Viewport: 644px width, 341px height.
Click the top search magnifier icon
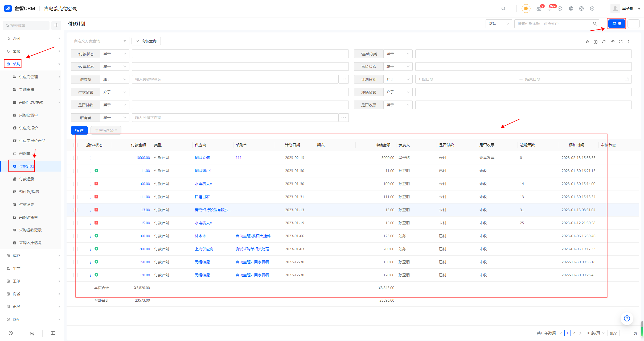[503, 9]
